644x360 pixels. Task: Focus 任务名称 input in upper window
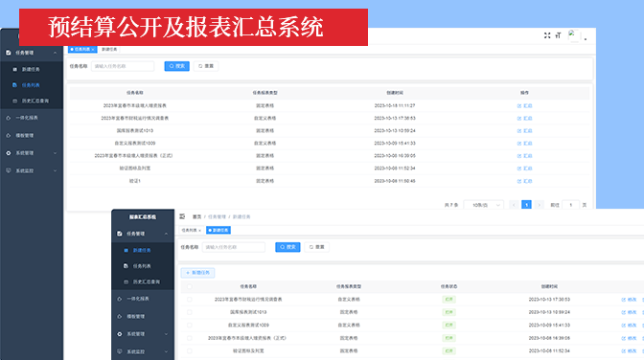123,66
